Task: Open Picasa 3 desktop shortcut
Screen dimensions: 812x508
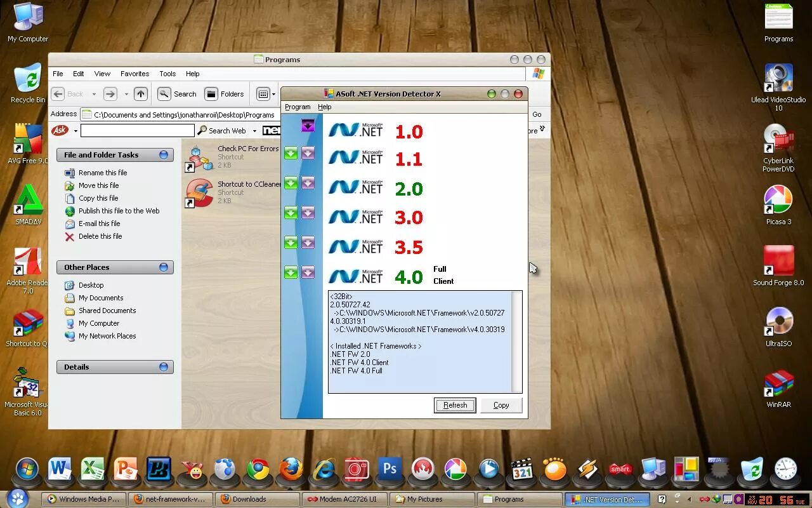Action: pyautogui.click(x=778, y=204)
